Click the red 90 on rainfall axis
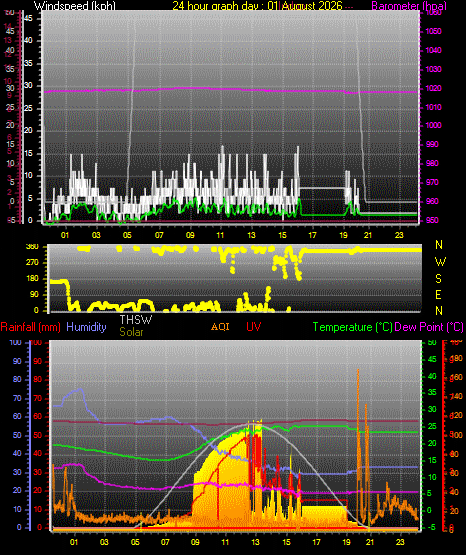The width and height of the screenshot is (466, 555). click(x=38, y=361)
